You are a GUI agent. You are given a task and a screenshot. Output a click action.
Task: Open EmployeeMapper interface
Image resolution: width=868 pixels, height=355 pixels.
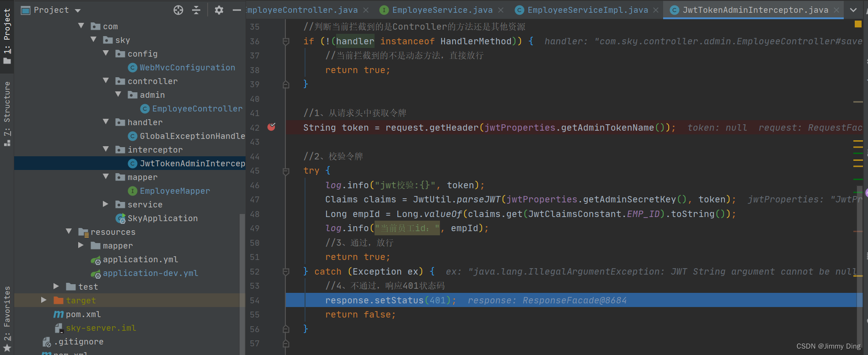(x=175, y=191)
